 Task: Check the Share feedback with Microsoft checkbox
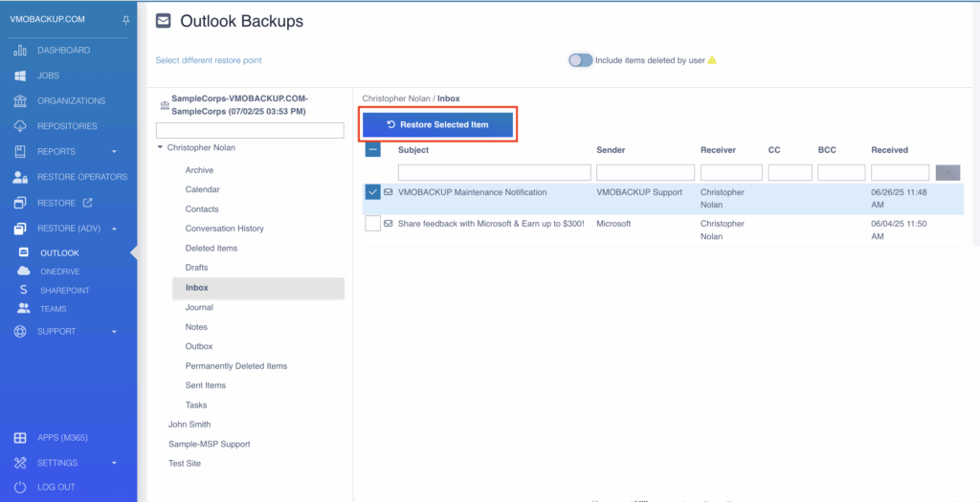[x=372, y=224]
